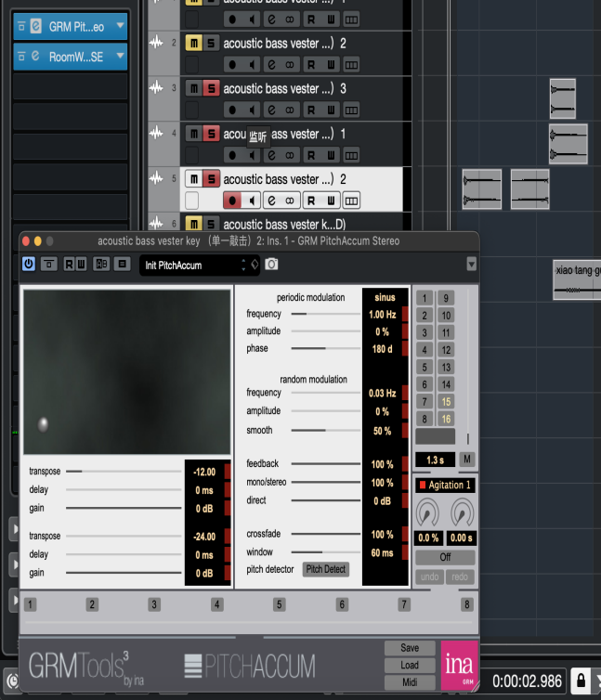
Task: Enable record on selected track 5
Action: [232, 201]
